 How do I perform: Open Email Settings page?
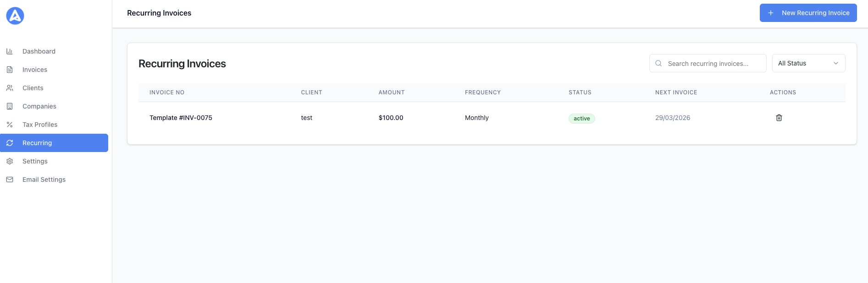click(x=54, y=180)
